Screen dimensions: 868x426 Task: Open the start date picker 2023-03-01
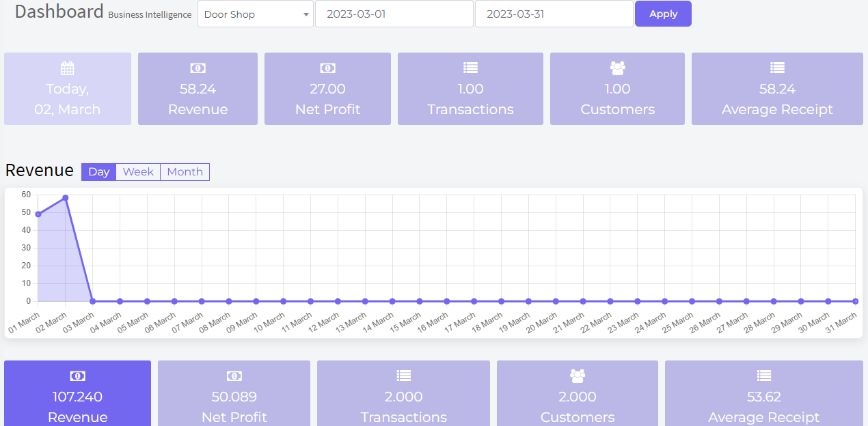coord(394,14)
